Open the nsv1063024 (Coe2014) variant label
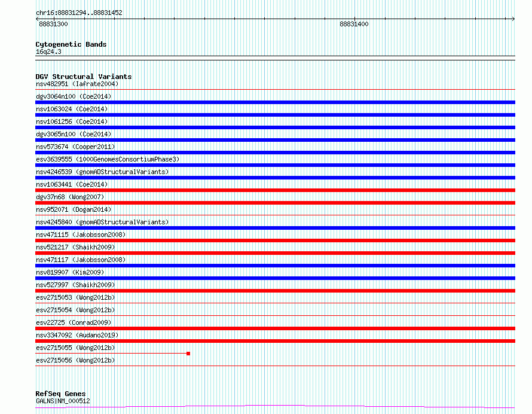This screenshot has height=414, width=532. 72,109
